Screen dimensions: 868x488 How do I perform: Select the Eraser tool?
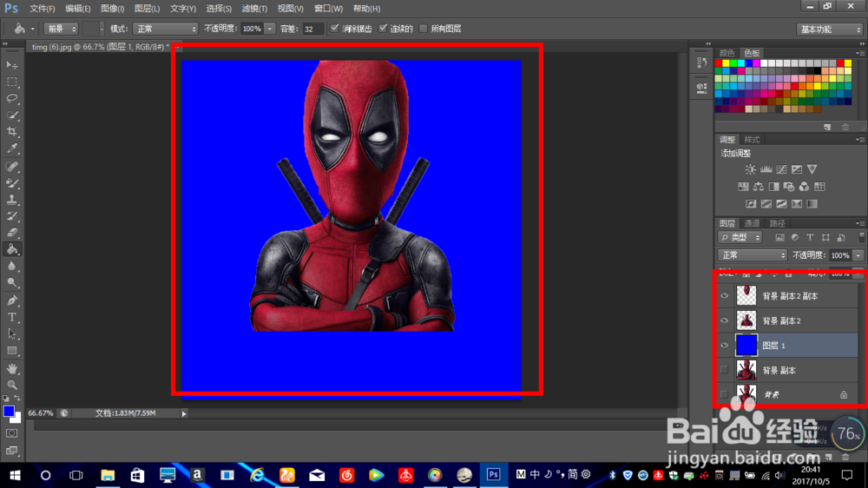pyautogui.click(x=11, y=233)
